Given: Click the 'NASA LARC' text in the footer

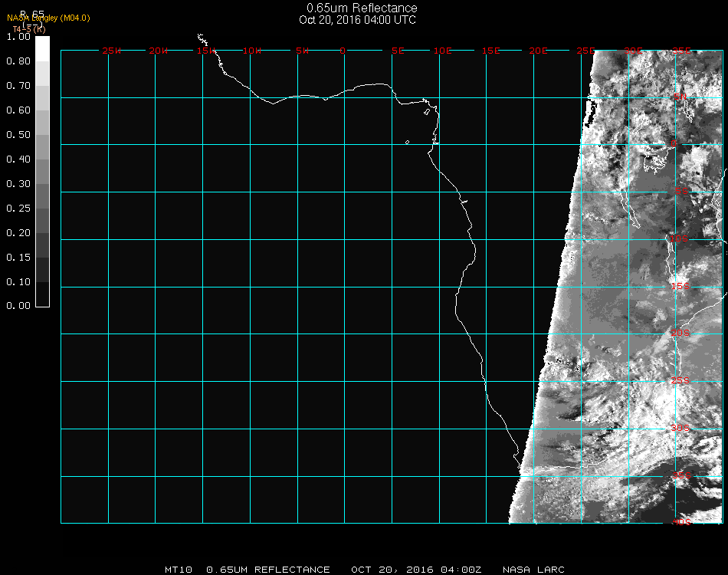Looking at the screenshot, I should tap(533, 570).
